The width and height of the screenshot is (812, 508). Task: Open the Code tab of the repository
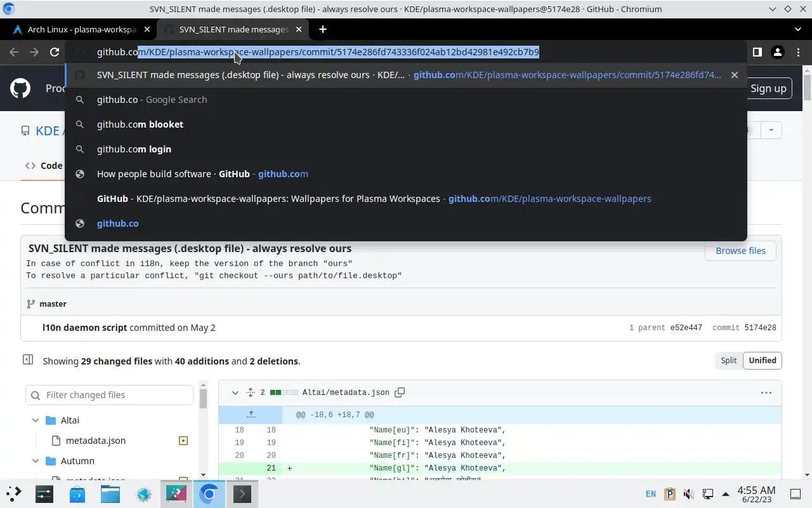point(44,166)
